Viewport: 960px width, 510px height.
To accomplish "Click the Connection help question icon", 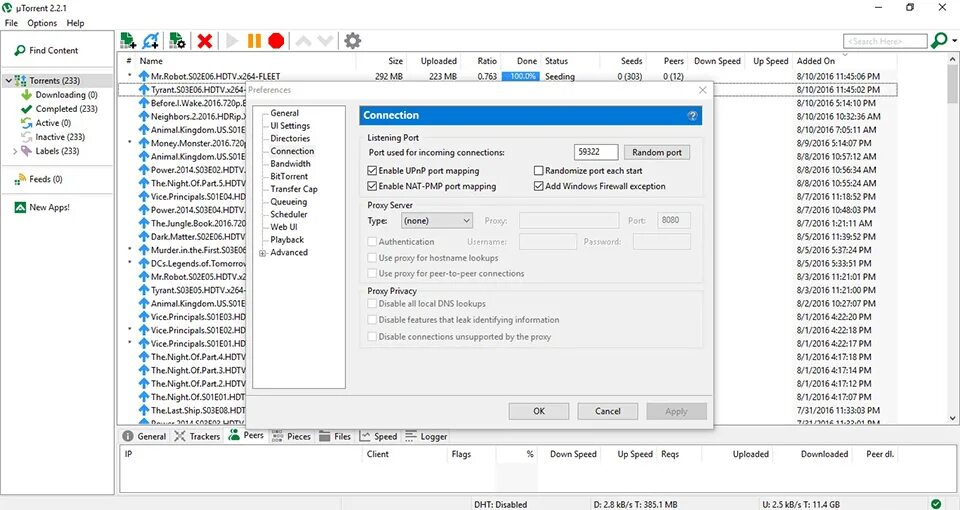I will pos(692,116).
